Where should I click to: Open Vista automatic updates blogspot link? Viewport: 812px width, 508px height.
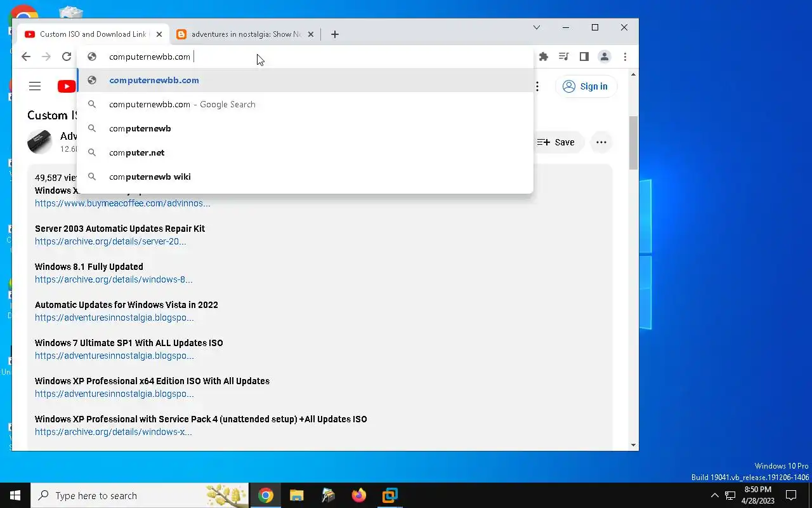coord(114,317)
